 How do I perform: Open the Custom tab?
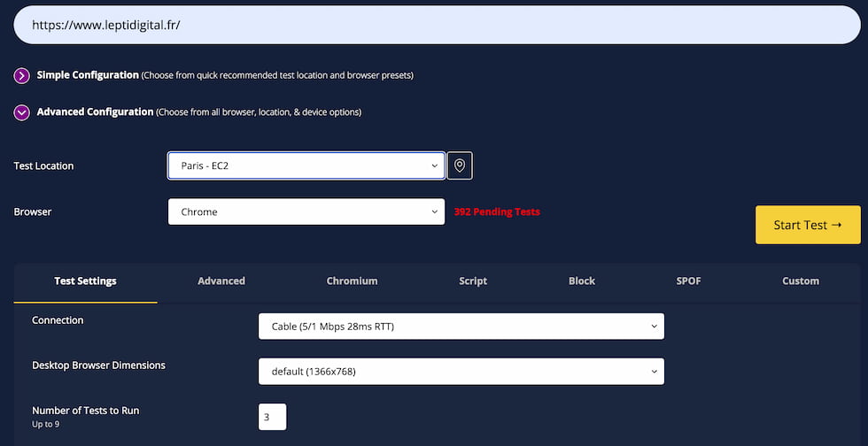coord(801,281)
